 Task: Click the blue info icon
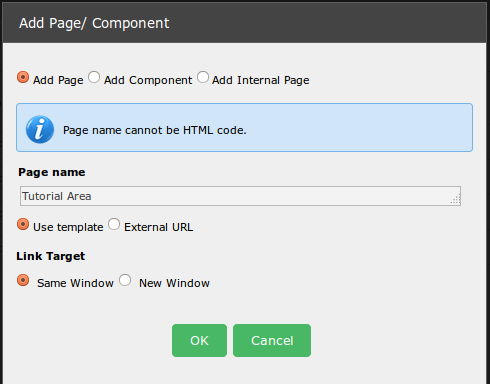pyautogui.click(x=40, y=129)
